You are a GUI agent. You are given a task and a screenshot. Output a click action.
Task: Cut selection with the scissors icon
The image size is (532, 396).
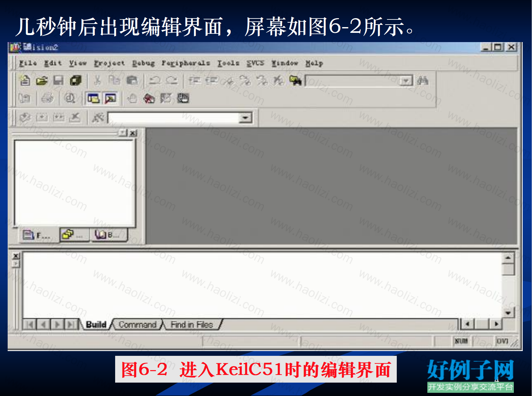point(97,80)
